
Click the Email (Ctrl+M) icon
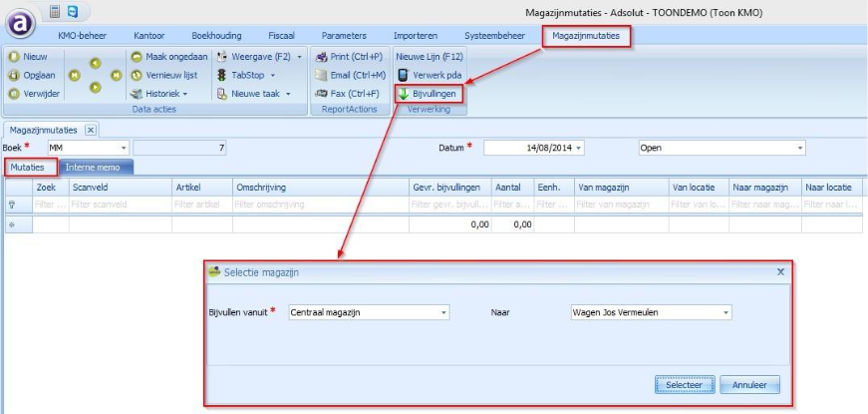321,76
